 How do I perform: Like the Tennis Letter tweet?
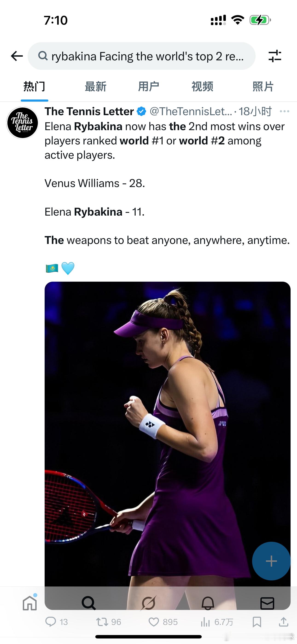coord(154,621)
